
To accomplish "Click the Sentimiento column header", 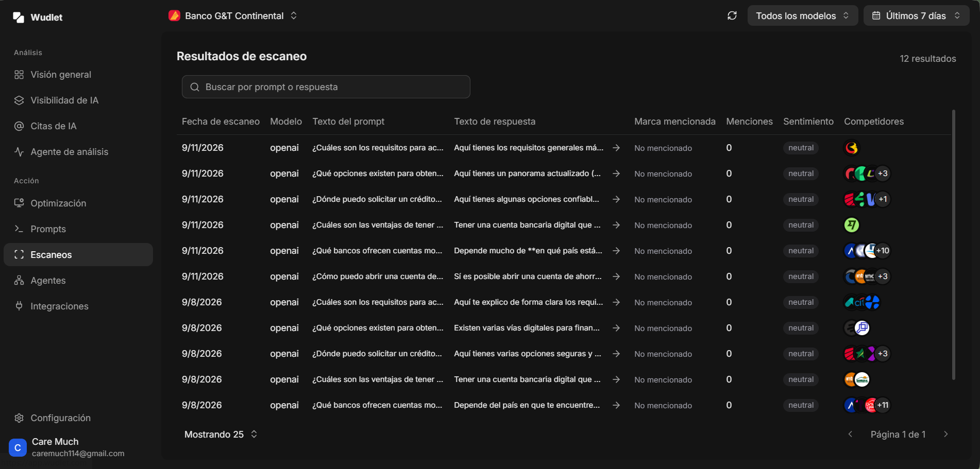I will coord(808,121).
